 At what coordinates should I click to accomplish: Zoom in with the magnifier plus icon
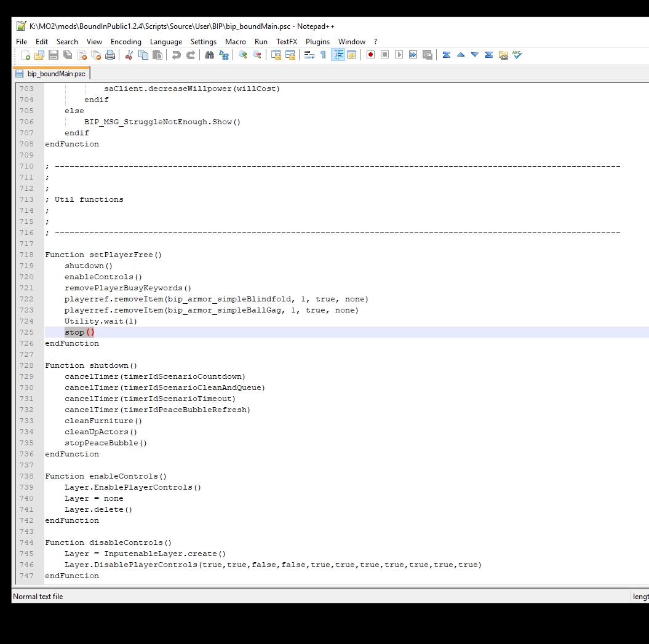coord(242,55)
